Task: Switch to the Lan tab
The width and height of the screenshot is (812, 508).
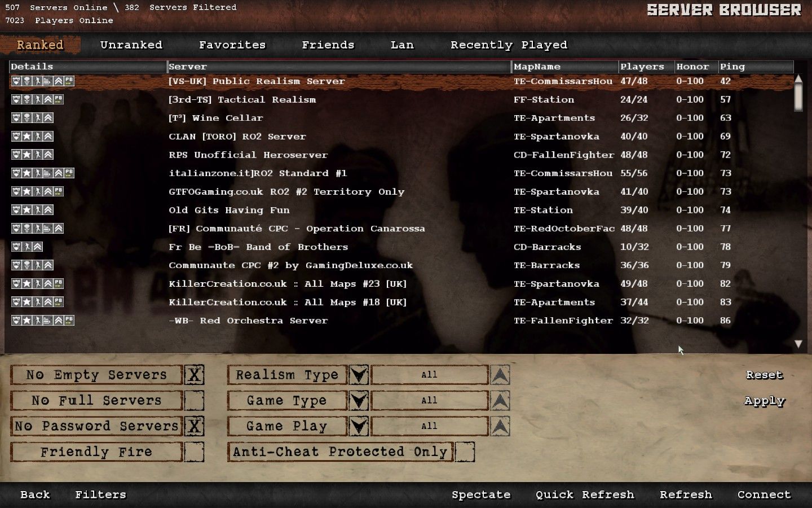Action: [402, 45]
